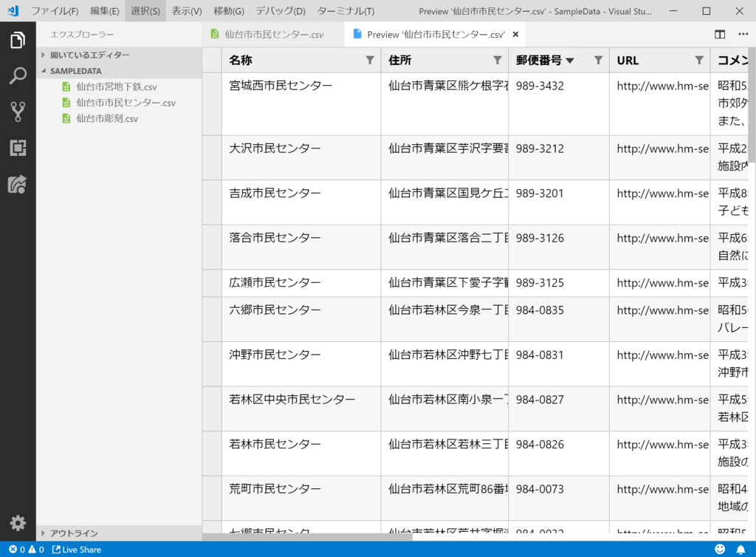The image size is (756, 557).
Task: Open the 編集(E) menu
Action: coord(104,10)
